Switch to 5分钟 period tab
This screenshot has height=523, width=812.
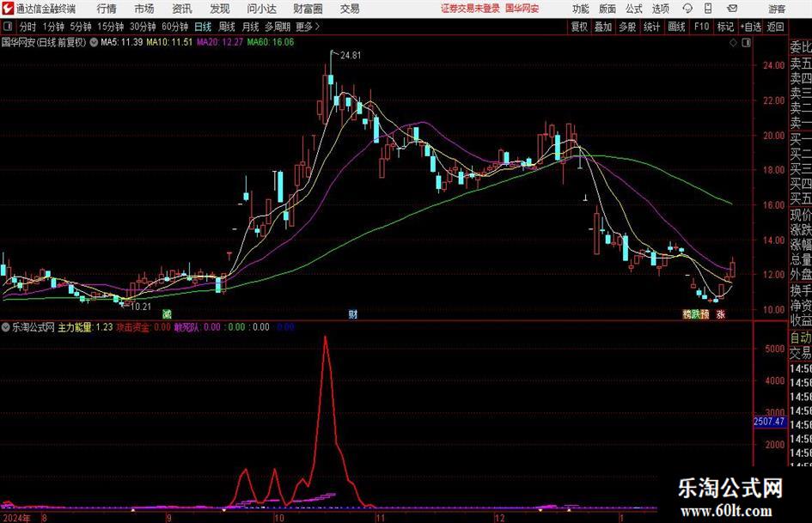pyautogui.click(x=81, y=27)
